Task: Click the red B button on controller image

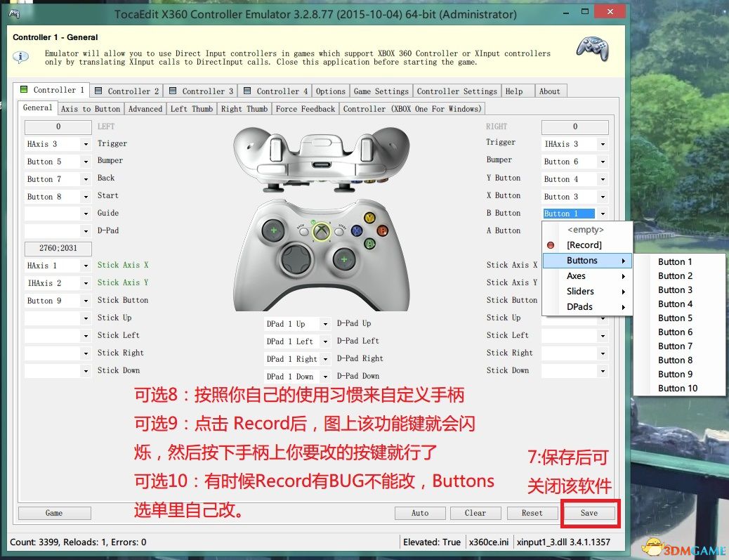Action: click(382, 230)
